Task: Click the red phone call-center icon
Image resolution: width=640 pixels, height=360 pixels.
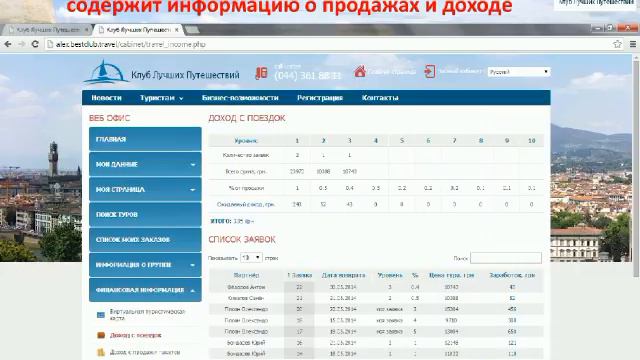Action: point(261,73)
